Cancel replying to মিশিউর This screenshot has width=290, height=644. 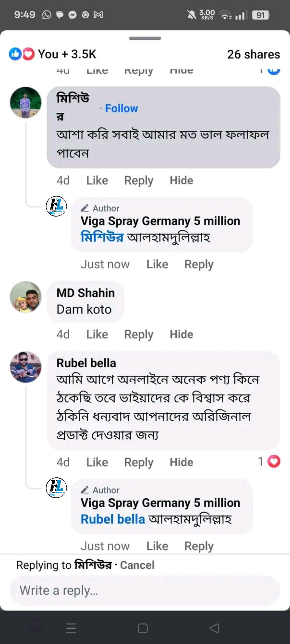[x=137, y=565]
